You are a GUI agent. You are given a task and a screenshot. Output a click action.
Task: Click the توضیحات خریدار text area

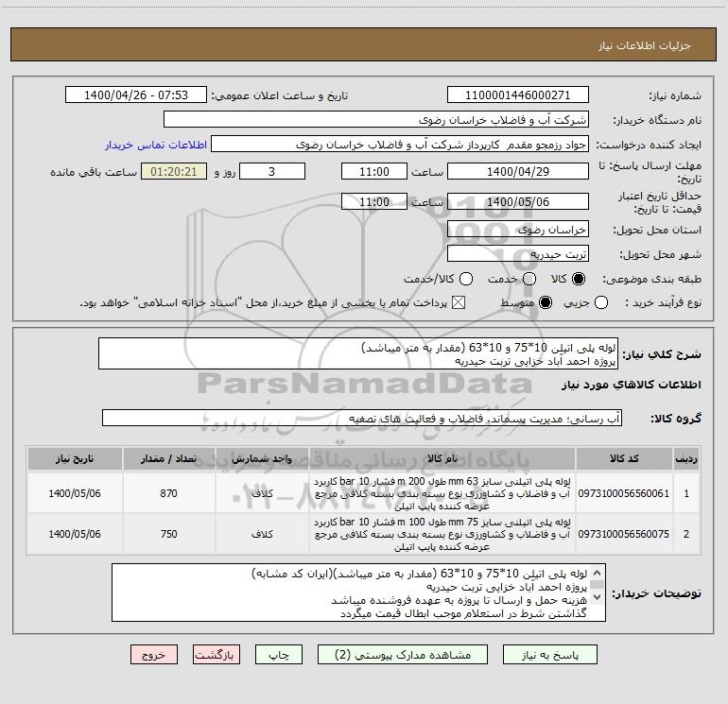[358, 592]
